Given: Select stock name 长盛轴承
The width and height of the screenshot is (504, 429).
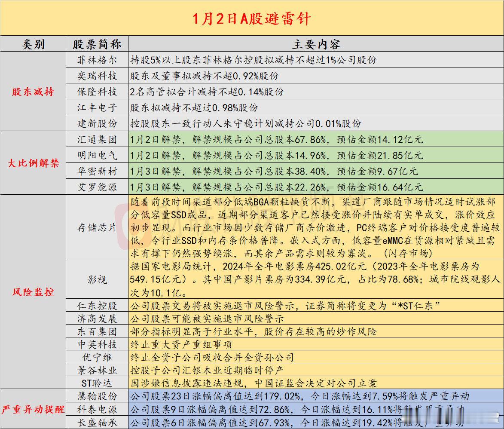Looking at the screenshot, I should 97,422.
